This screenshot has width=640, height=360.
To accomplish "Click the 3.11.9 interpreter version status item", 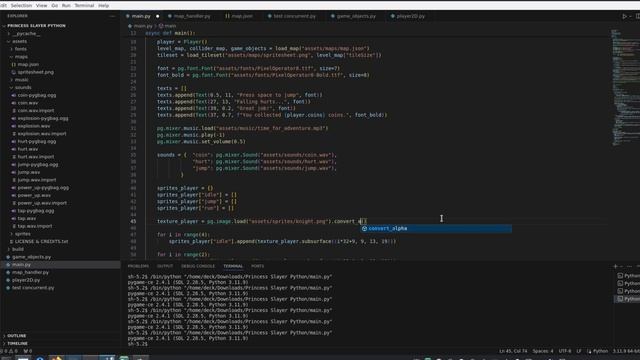I will 626,351.
